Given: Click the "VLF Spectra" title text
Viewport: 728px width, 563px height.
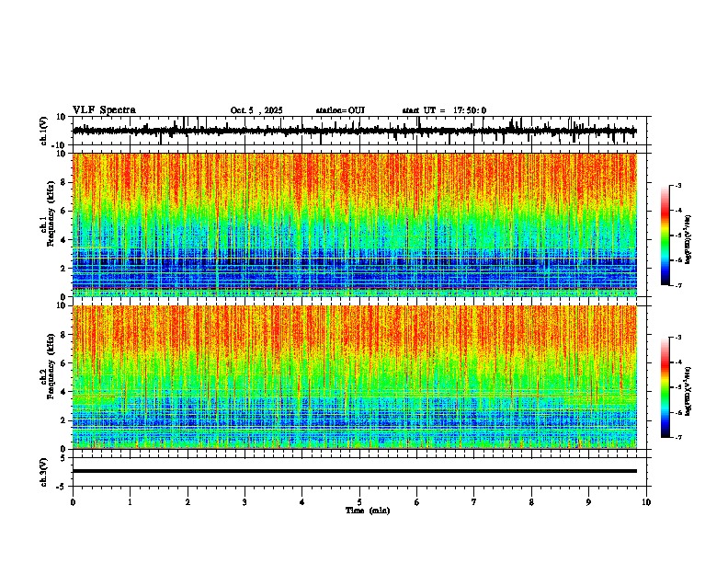Looking at the screenshot, I should [x=104, y=110].
